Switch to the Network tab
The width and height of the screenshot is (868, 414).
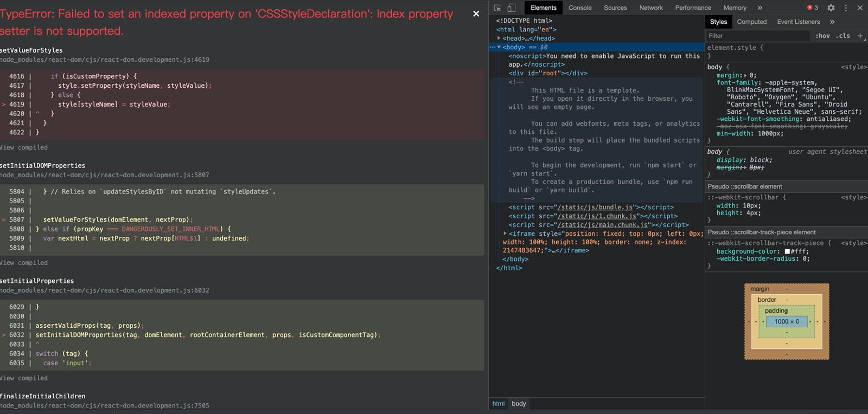pos(651,8)
